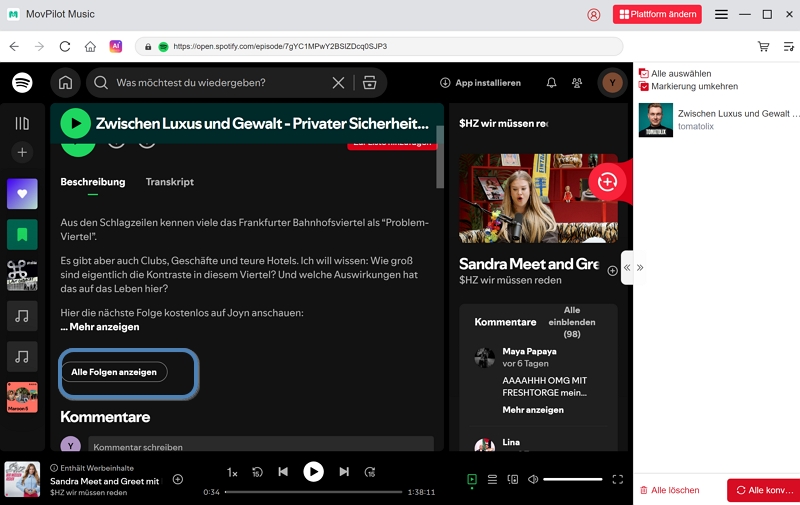This screenshot has width=800, height=505.
Task: Click Alle löschen button
Action: 669,490
